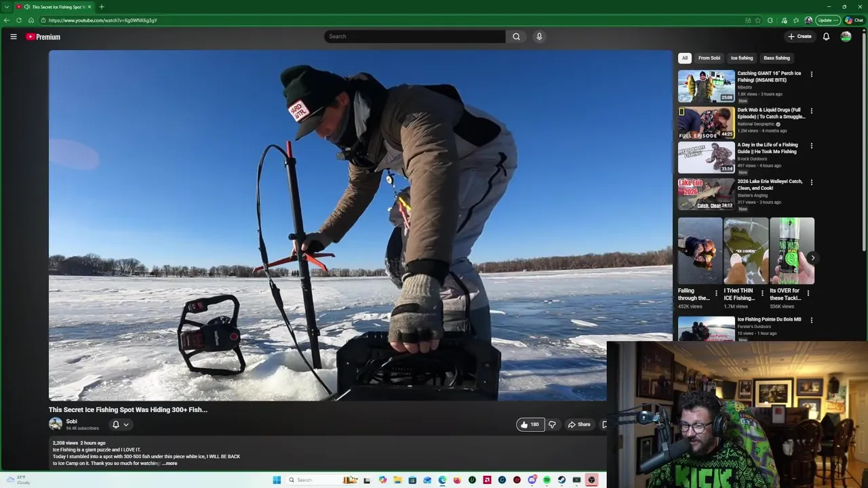Go to the browser home page
Viewport: 868px width, 488px height.
coord(31,20)
